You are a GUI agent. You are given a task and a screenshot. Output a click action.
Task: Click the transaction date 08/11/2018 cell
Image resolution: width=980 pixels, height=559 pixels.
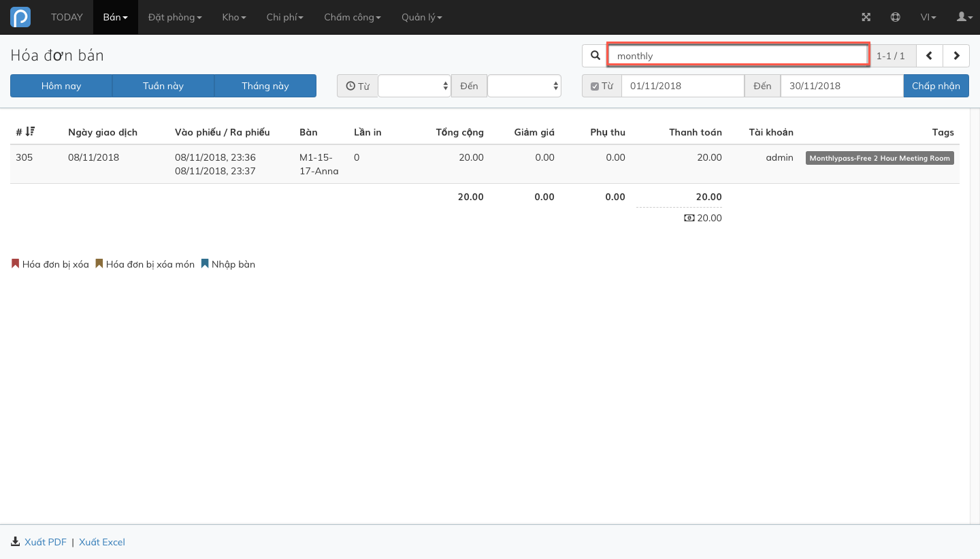coord(93,157)
